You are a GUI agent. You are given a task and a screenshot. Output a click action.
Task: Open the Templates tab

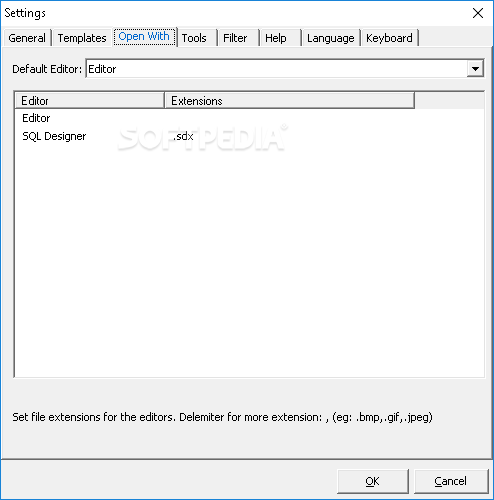coord(82,38)
